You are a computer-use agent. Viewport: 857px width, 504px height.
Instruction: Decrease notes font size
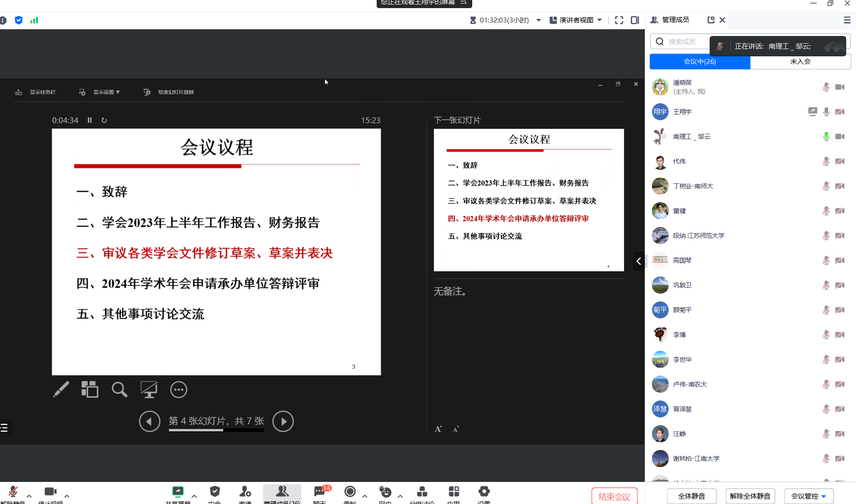[x=456, y=429]
